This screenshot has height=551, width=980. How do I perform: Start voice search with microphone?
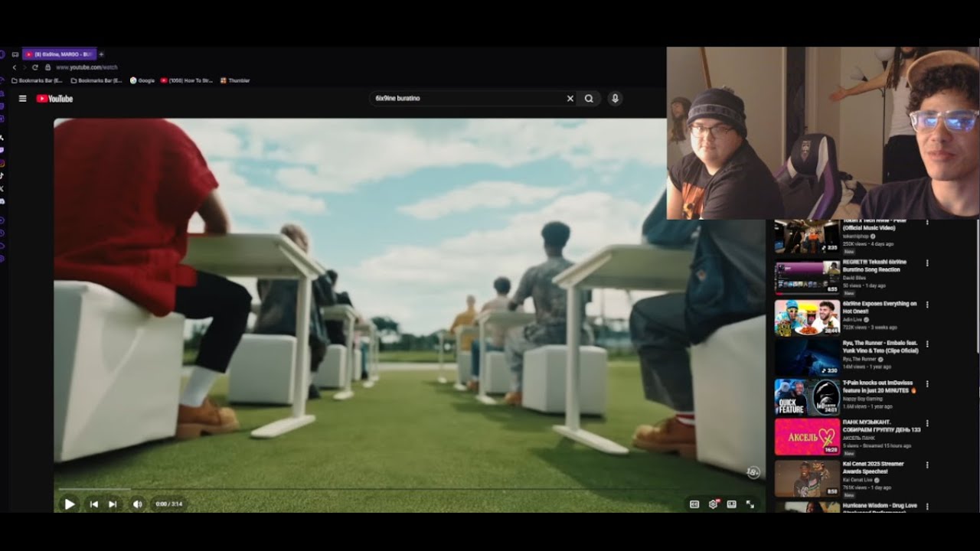coord(615,99)
